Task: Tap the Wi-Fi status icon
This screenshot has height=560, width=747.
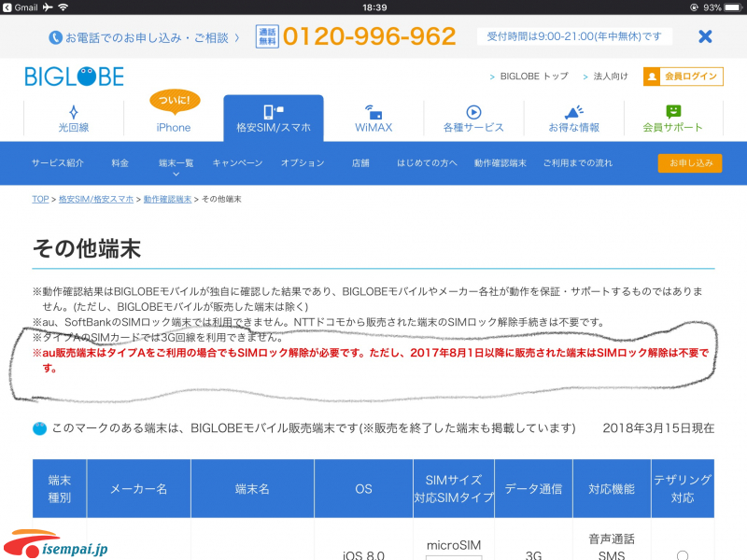Action: (x=63, y=7)
